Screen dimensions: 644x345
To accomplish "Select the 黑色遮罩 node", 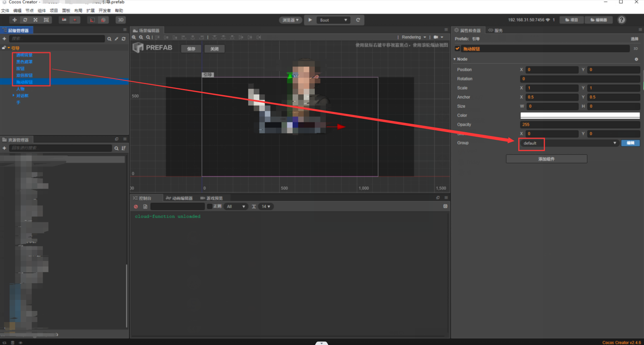I will click(24, 62).
